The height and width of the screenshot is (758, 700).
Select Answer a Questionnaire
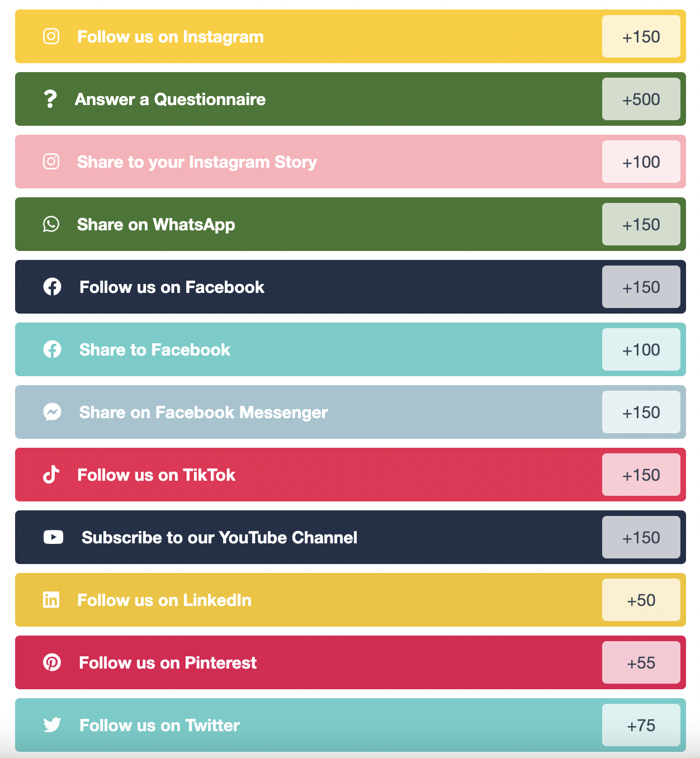pyautogui.click(x=171, y=100)
